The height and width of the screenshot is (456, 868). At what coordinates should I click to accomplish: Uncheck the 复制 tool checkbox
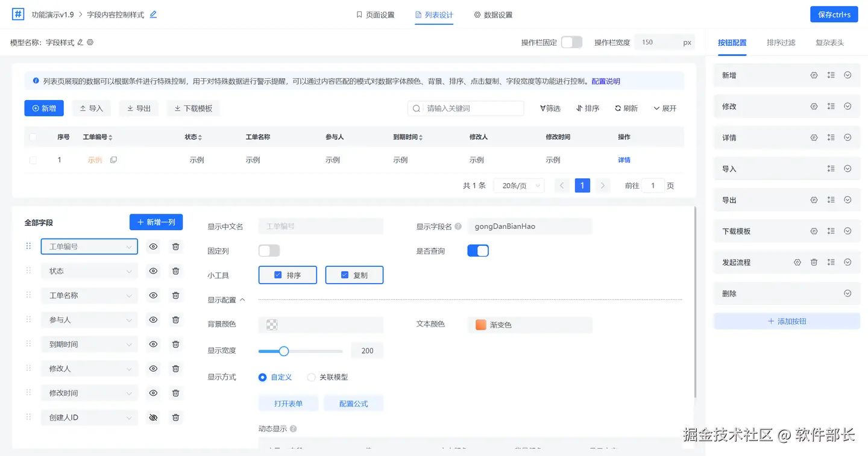click(x=345, y=275)
